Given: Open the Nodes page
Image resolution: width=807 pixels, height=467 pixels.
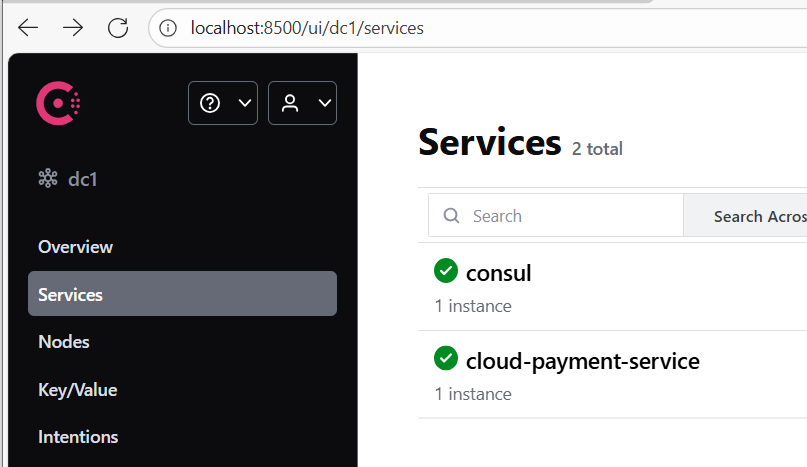Looking at the screenshot, I should coord(64,342).
